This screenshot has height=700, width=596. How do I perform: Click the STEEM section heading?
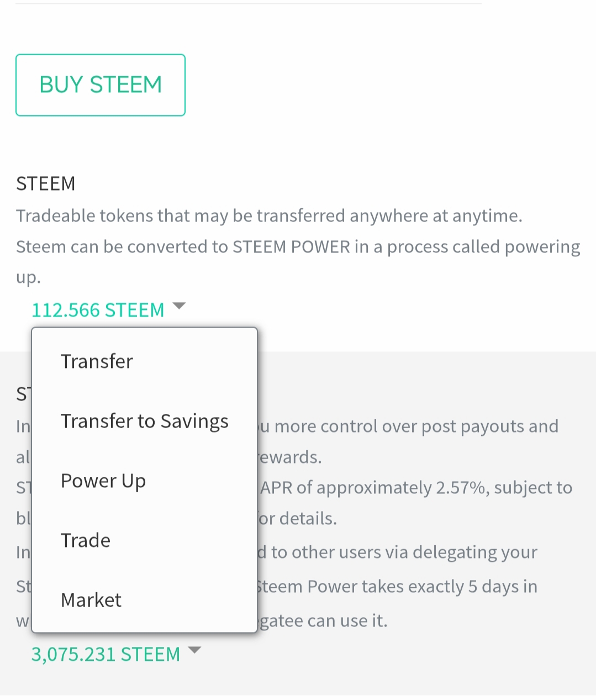[46, 183]
